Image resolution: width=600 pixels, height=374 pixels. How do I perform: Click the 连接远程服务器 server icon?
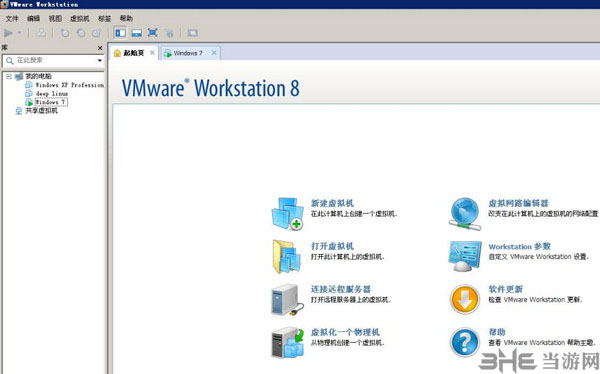point(287,299)
